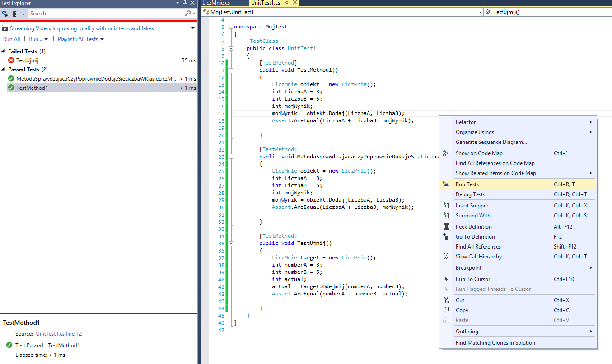Open the TestUjmij() member navigation dropdown

pos(547,12)
